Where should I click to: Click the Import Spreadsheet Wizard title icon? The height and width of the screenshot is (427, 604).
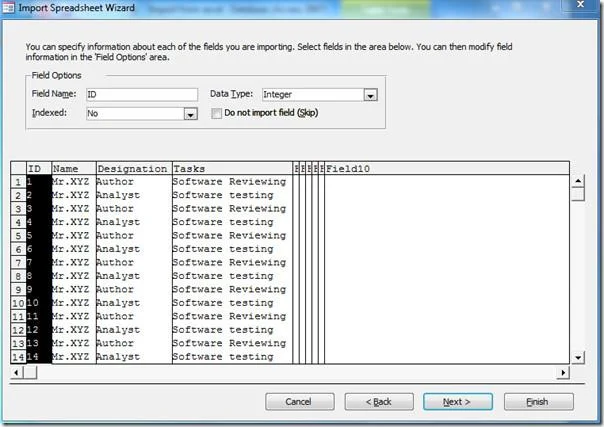tap(8, 8)
